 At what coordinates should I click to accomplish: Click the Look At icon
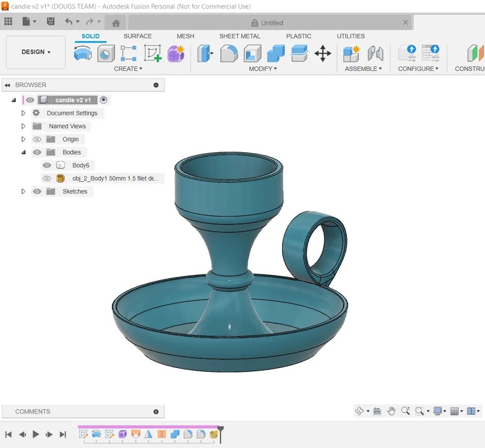tap(377, 411)
